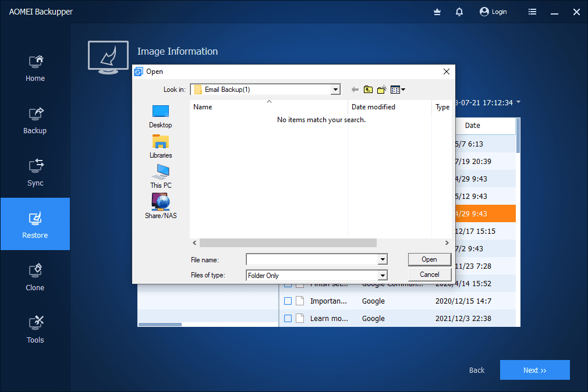Go up one folder level
Viewport: 588px width, 392px height.
coord(368,90)
